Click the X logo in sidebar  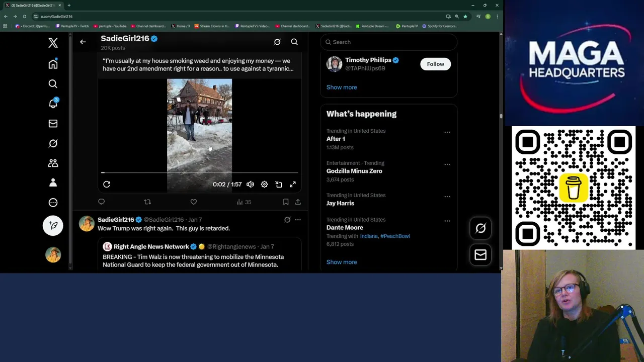click(53, 43)
